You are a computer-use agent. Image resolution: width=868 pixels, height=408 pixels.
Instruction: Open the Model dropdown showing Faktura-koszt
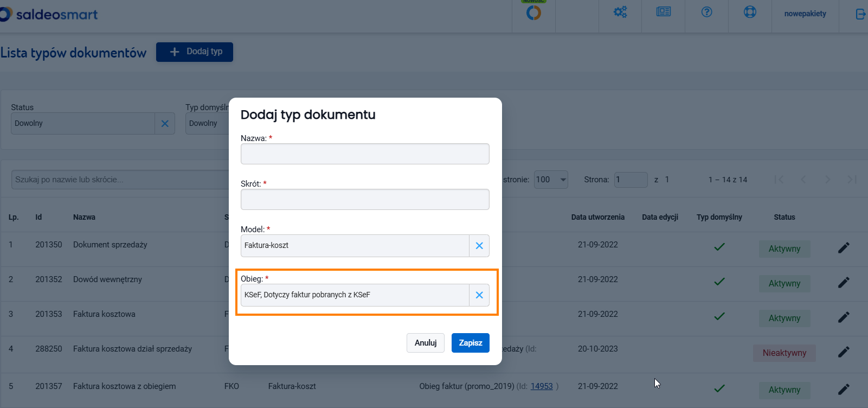[355, 246]
